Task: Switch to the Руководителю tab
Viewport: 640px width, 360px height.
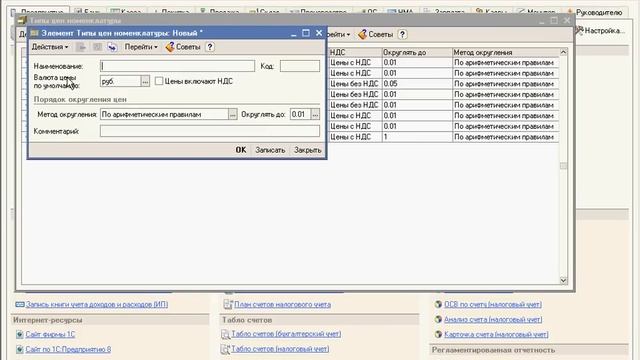Action: pos(595,12)
